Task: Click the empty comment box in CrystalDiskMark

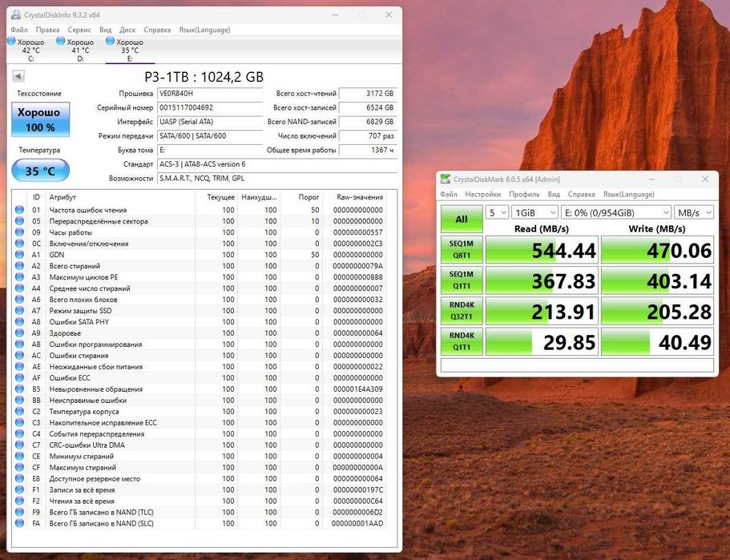Action: click(577, 365)
